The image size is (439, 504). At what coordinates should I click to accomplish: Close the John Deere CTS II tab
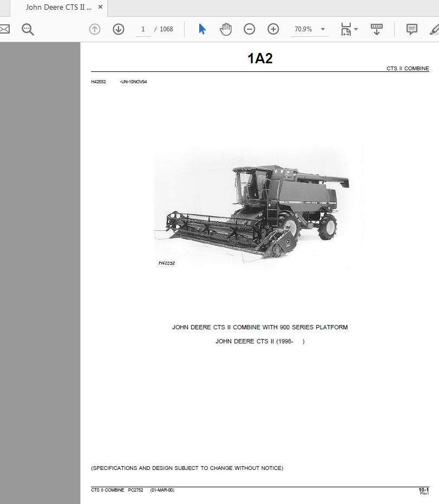point(101,6)
